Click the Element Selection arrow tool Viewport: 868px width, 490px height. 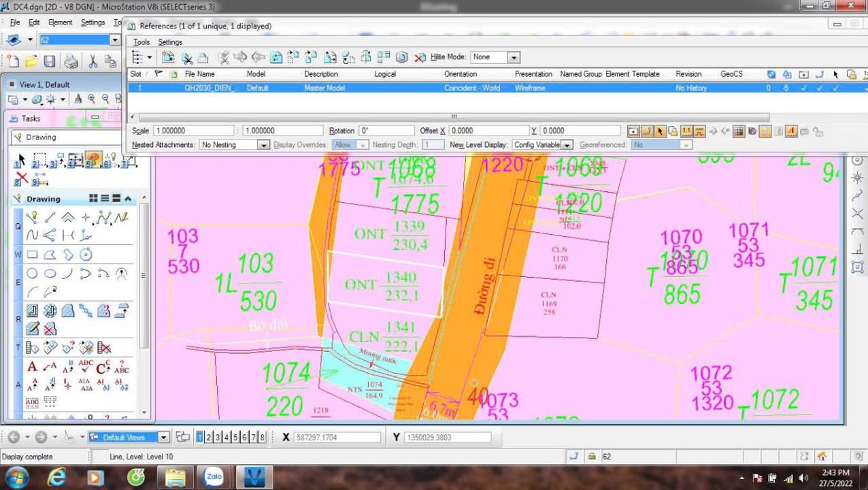[20, 161]
